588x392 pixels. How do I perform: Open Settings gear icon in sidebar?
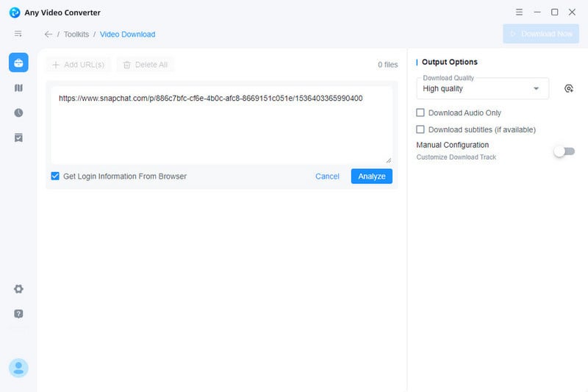click(18, 289)
